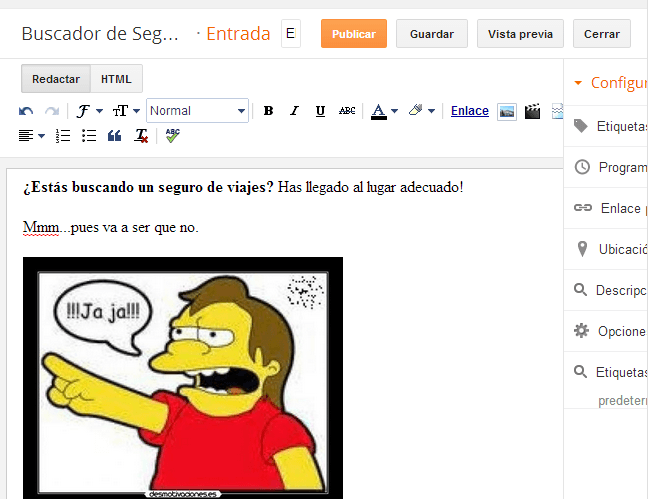Click the insert jump break icon
The image size is (648, 499).
(557, 111)
